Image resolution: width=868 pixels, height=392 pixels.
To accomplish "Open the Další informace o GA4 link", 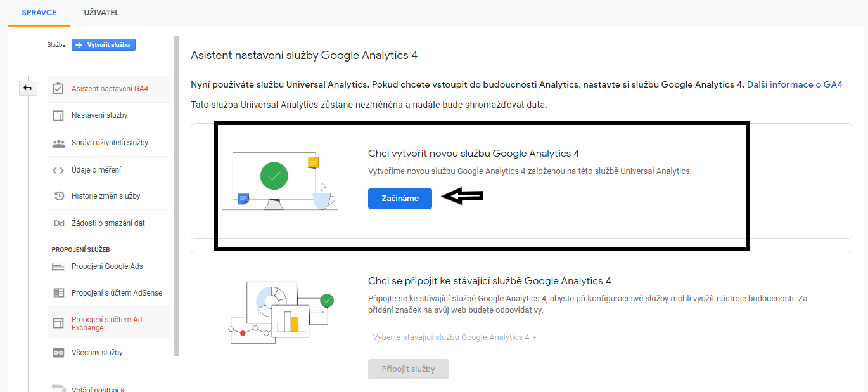I will point(795,84).
